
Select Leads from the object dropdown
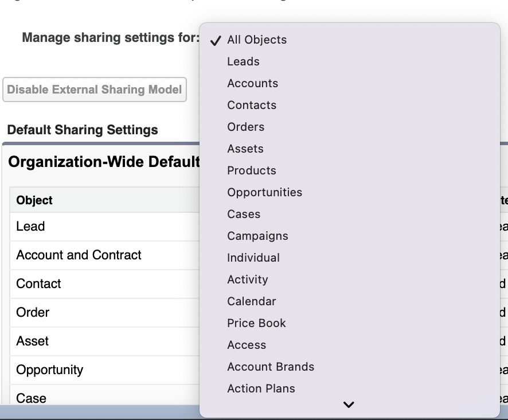click(243, 61)
